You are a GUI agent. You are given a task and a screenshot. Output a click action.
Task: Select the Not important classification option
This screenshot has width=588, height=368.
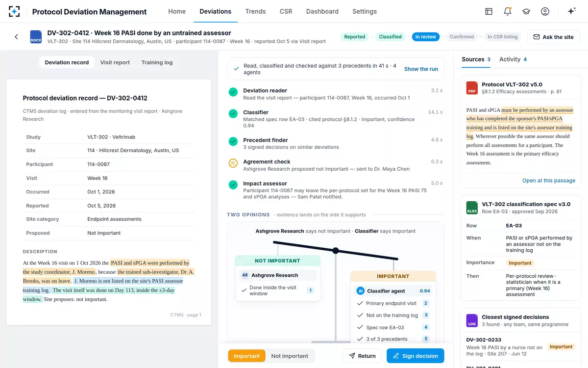[x=290, y=356]
